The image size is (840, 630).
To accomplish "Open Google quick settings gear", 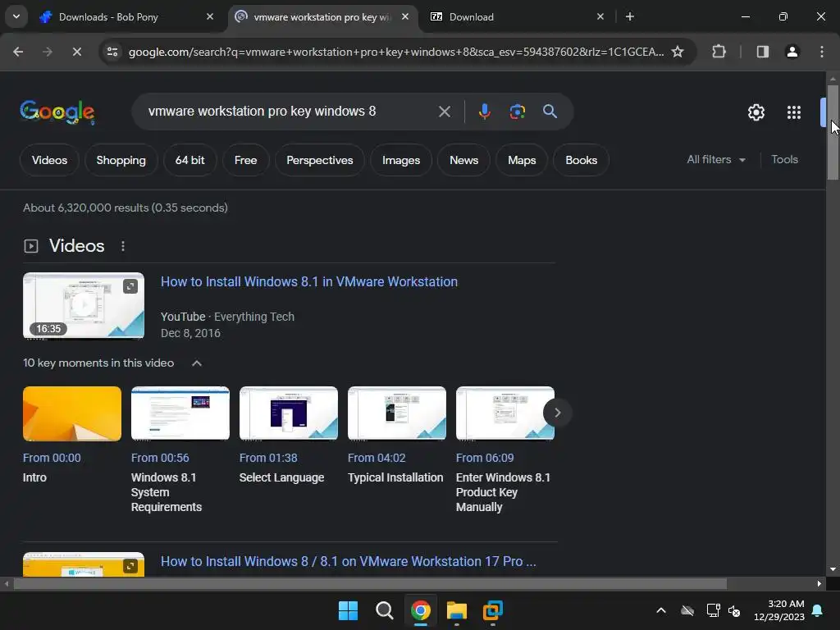I will point(756,112).
